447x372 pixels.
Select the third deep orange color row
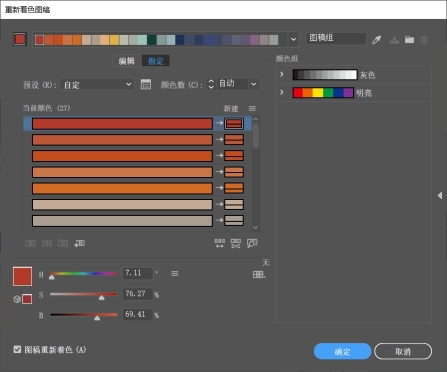tap(122, 156)
